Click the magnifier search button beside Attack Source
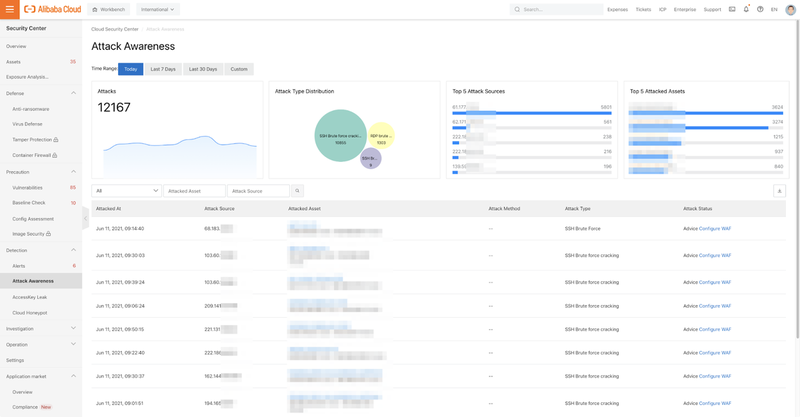Viewport: 800px width, 417px height. coord(297,191)
